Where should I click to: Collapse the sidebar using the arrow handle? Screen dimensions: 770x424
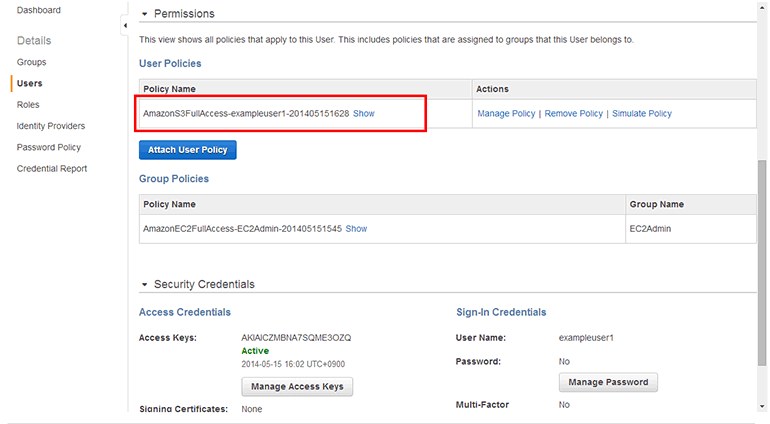click(x=125, y=25)
